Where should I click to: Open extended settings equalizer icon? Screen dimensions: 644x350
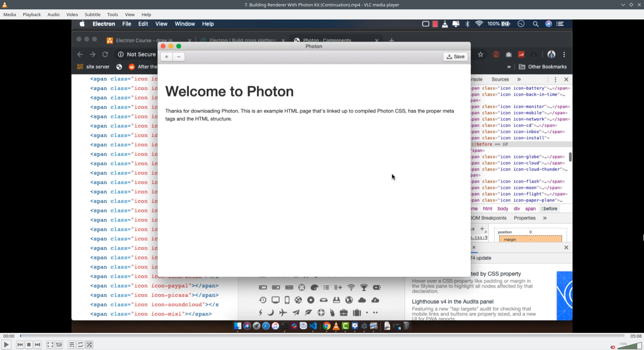tap(59, 345)
